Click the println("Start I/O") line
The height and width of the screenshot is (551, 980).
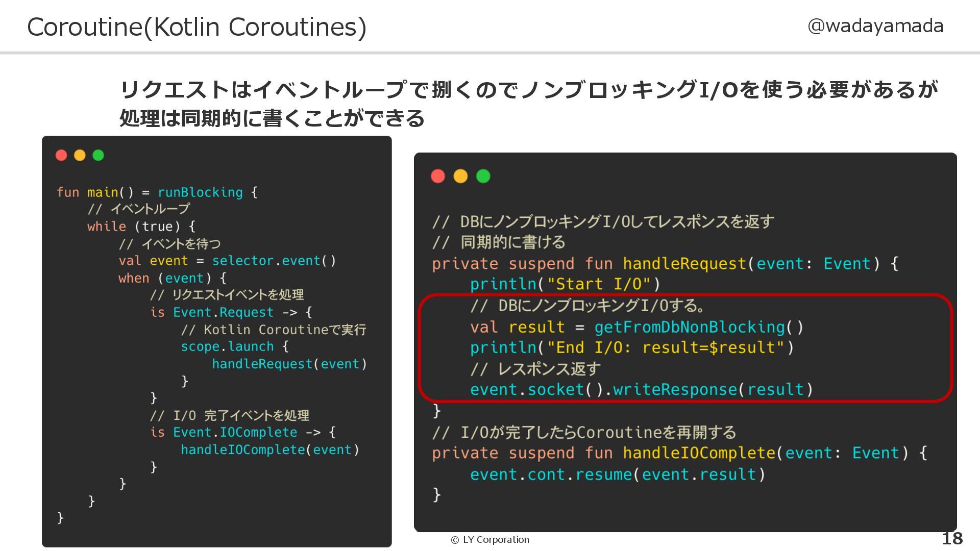[x=565, y=284]
